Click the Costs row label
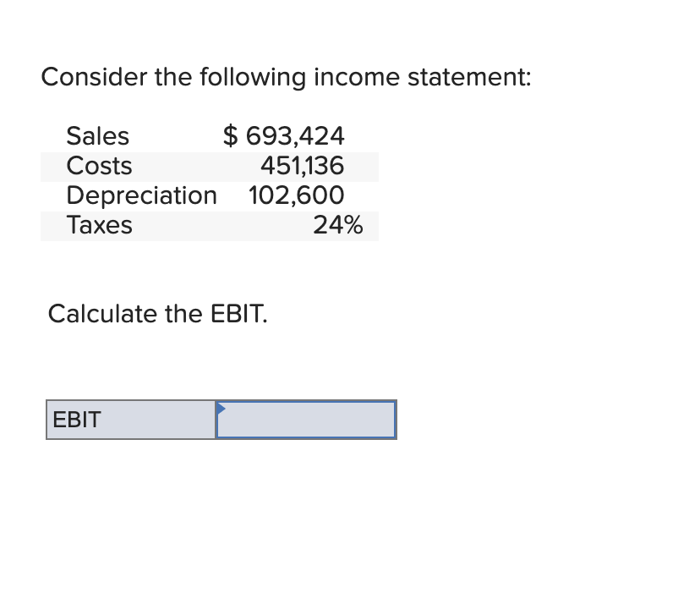700x599 pixels. [99, 166]
